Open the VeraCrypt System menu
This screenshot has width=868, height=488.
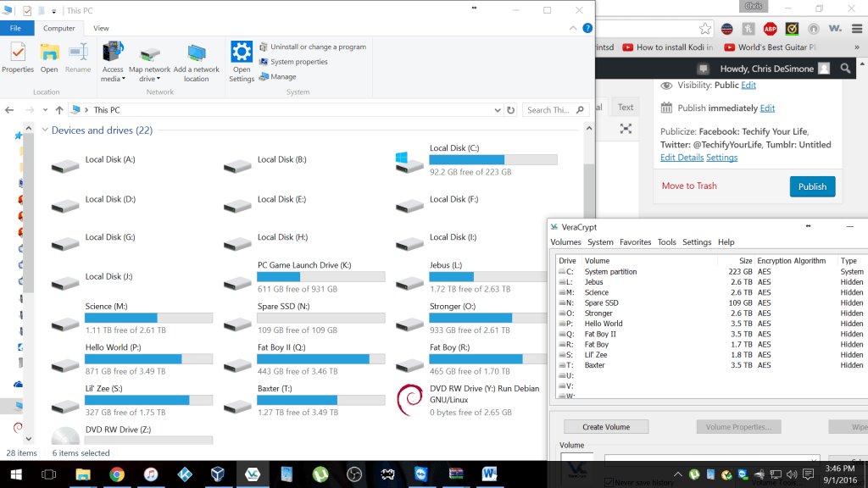tap(600, 242)
